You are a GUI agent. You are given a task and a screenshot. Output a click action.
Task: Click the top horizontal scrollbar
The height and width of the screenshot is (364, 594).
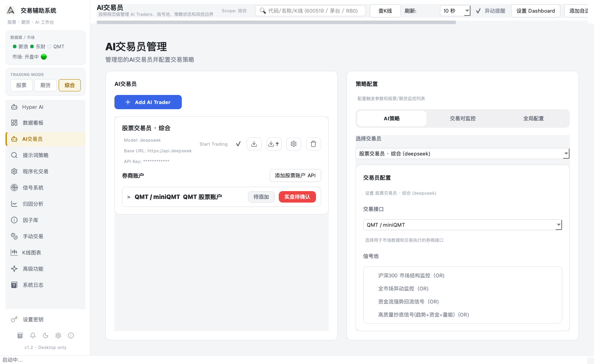(x=276, y=23)
